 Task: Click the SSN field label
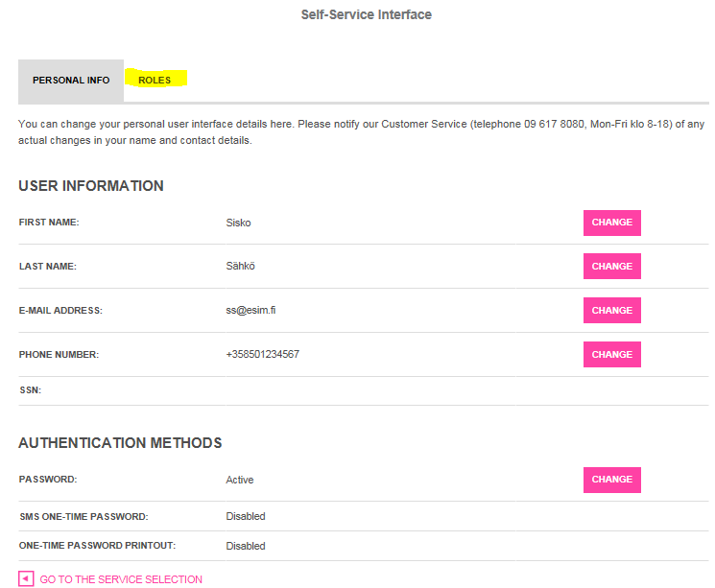coord(30,390)
